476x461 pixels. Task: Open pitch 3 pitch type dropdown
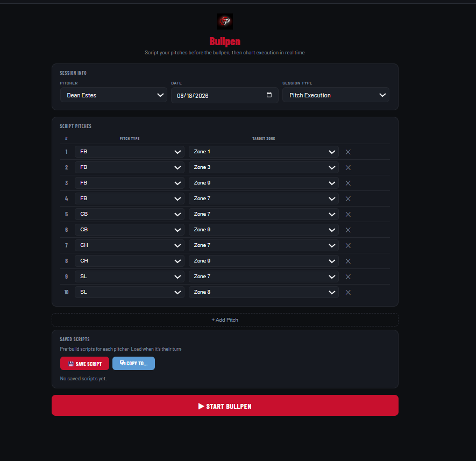129,183
